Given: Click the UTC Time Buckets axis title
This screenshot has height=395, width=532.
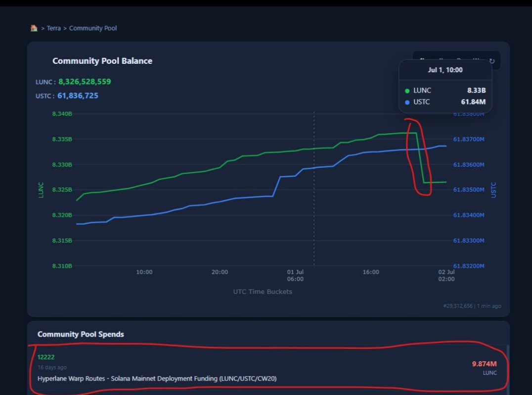Looking at the screenshot, I should tap(263, 292).
